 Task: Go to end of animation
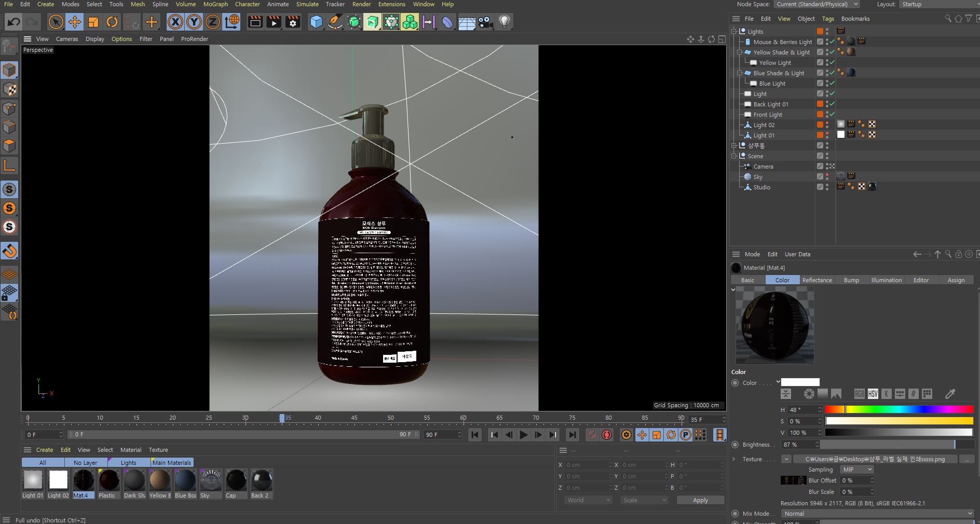pos(572,435)
